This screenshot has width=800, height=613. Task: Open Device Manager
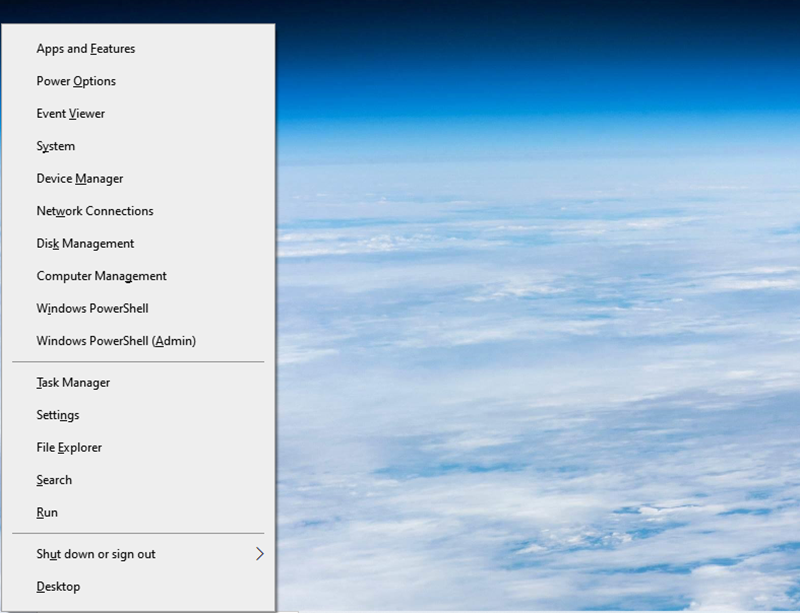(x=80, y=179)
